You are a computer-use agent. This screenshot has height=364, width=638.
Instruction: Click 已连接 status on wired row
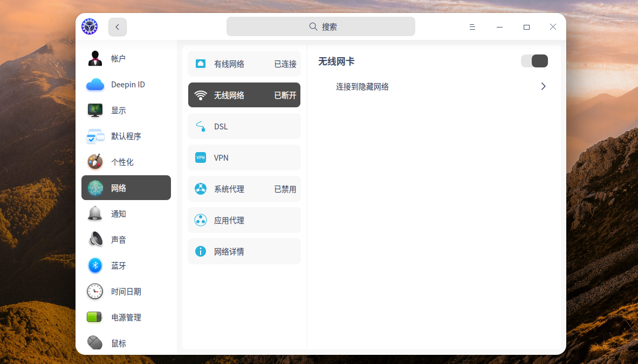(x=285, y=64)
